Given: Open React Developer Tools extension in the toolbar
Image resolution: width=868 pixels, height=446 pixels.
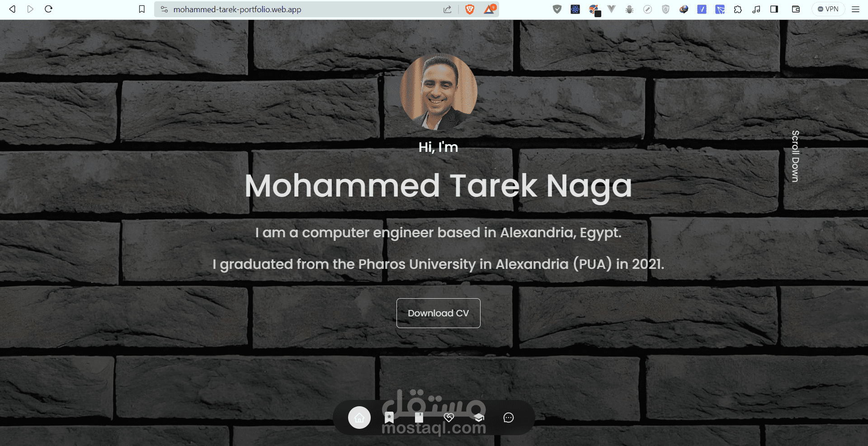Looking at the screenshot, I should click(575, 9).
